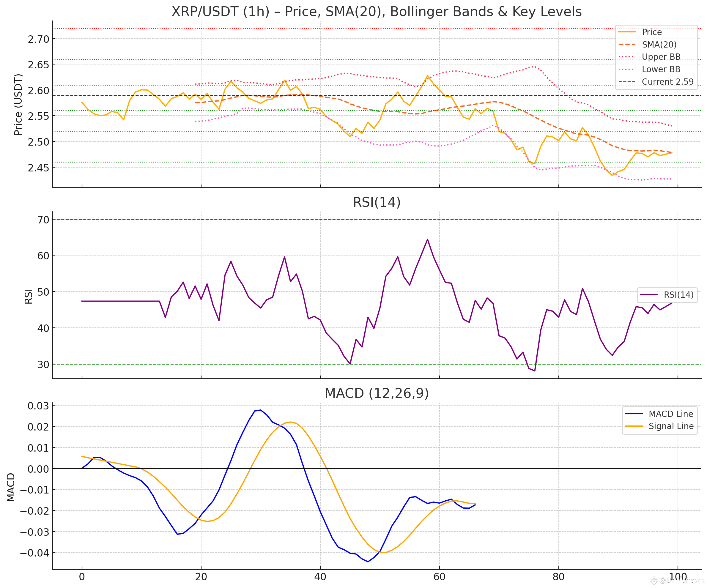
Task: Click the XRP/USDT chart title
Action: 377,12
